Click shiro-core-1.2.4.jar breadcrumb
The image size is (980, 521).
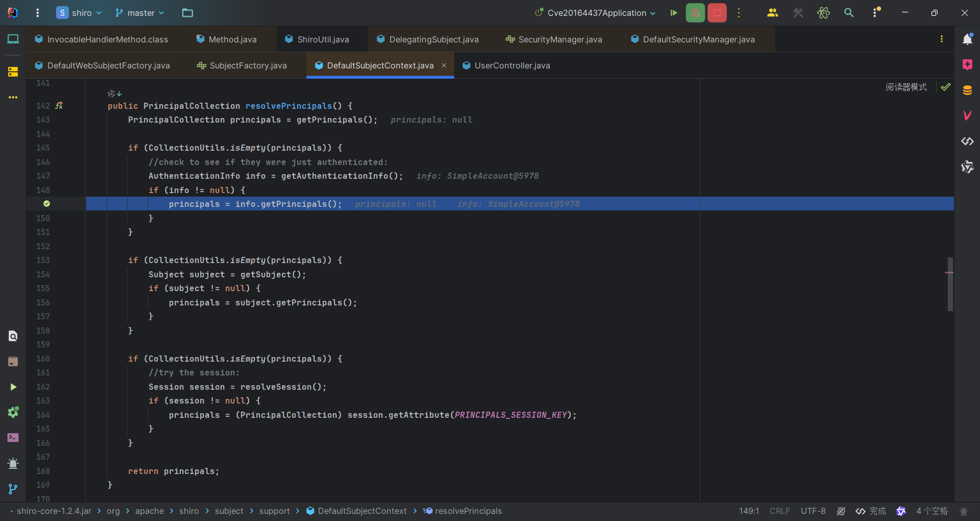point(54,511)
